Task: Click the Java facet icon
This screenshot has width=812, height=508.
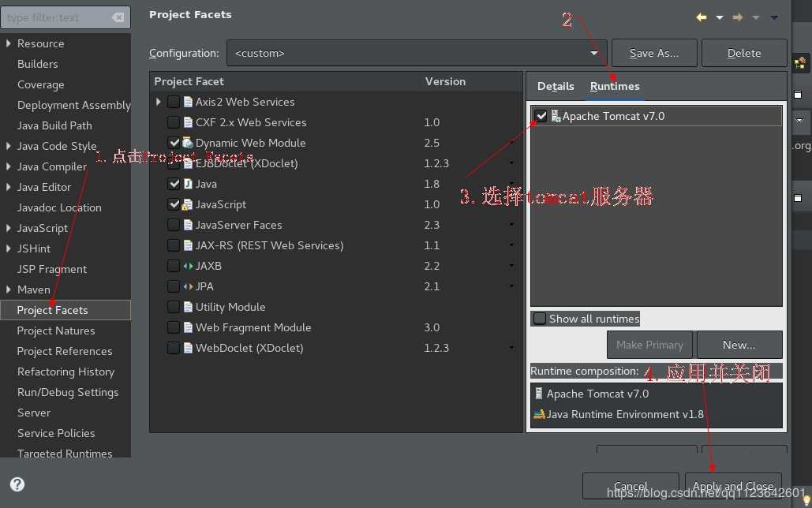Action: point(188,184)
